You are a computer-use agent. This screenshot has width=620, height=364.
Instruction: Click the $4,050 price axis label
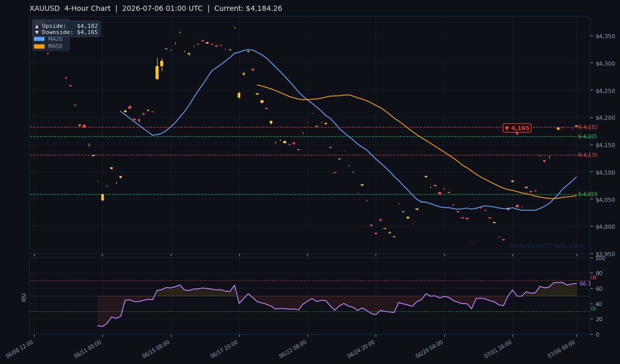pyautogui.click(x=605, y=200)
